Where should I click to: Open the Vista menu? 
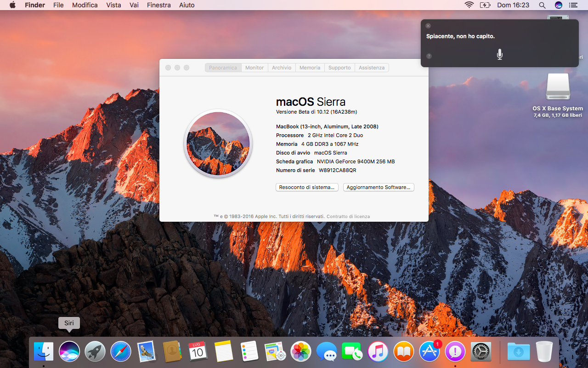coord(113,5)
